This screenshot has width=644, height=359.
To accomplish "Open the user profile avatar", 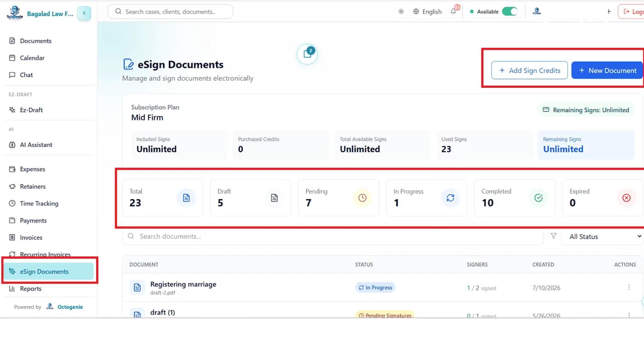I will (536, 11).
